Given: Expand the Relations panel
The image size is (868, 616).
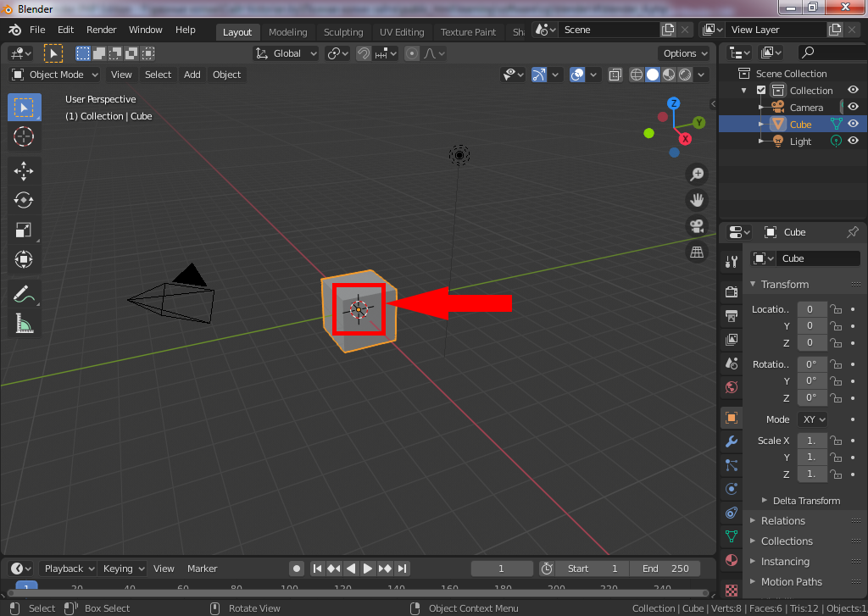Looking at the screenshot, I should (x=782, y=521).
